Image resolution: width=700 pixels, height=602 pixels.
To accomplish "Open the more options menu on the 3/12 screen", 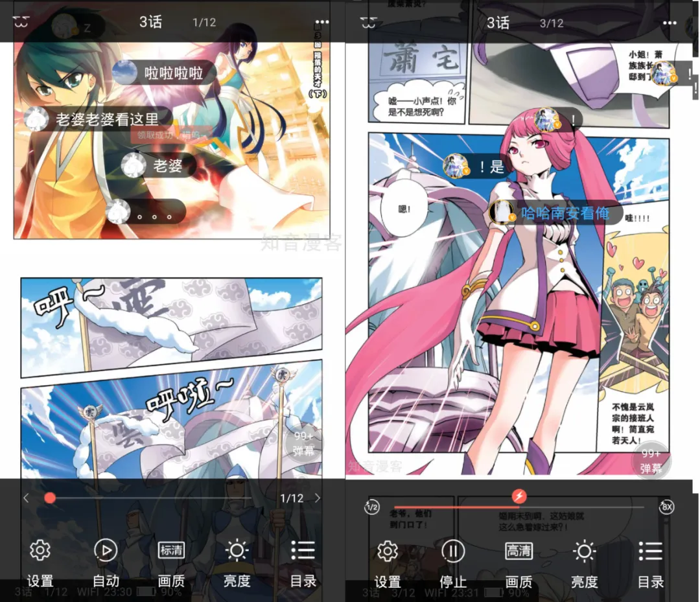I will pyautogui.click(x=670, y=23).
